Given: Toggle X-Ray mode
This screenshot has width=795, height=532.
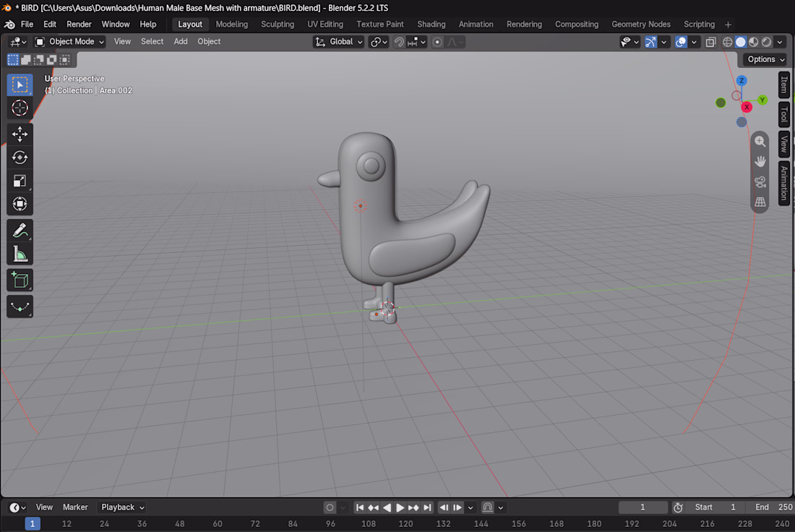Looking at the screenshot, I should tap(710, 42).
